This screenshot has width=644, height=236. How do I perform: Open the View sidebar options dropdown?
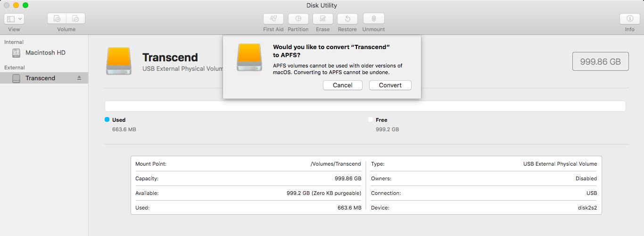pos(14,19)
